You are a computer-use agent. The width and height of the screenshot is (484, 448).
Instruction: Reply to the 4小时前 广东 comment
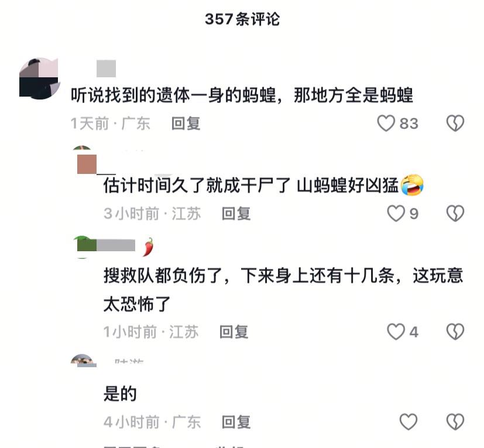click(236, 422)
